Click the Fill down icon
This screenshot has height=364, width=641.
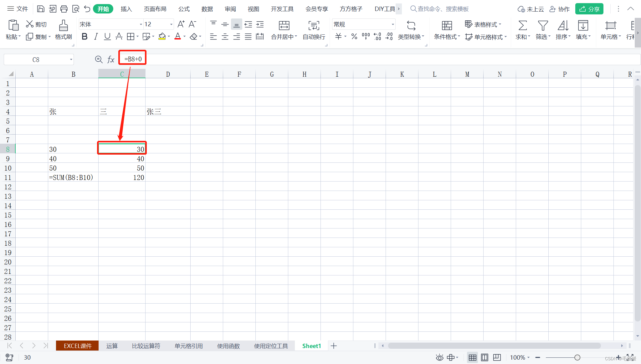(583, 25)
